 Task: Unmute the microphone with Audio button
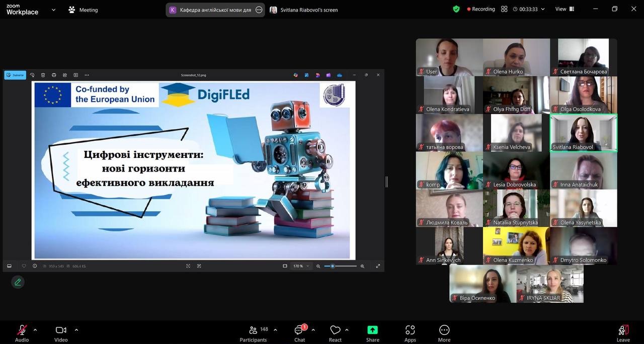click(22, 333)
